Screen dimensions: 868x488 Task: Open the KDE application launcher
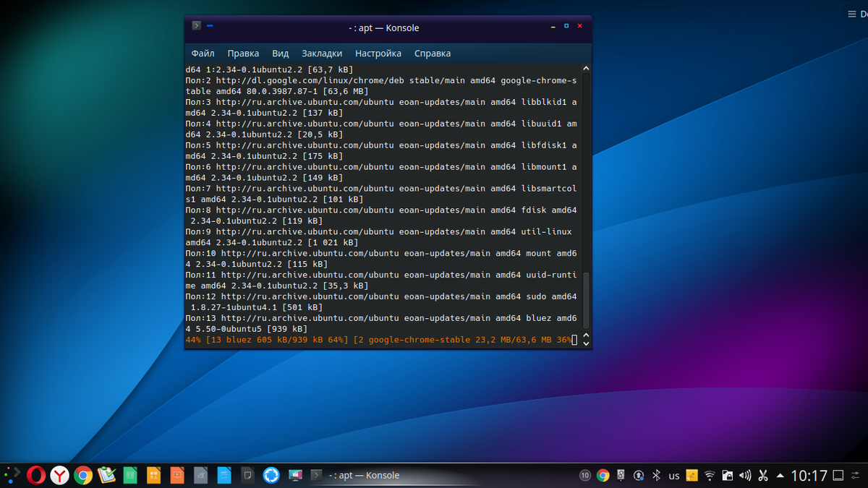coord(12,475)
